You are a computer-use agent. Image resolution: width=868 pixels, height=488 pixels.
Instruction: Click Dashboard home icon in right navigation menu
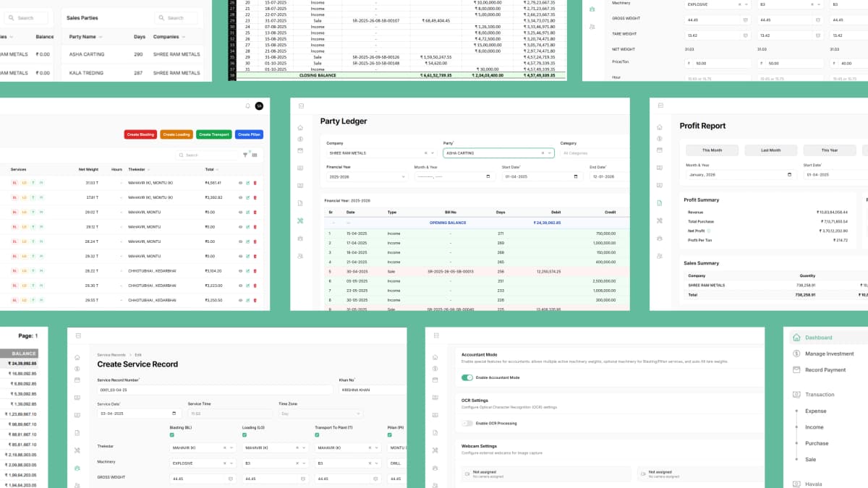796,338
